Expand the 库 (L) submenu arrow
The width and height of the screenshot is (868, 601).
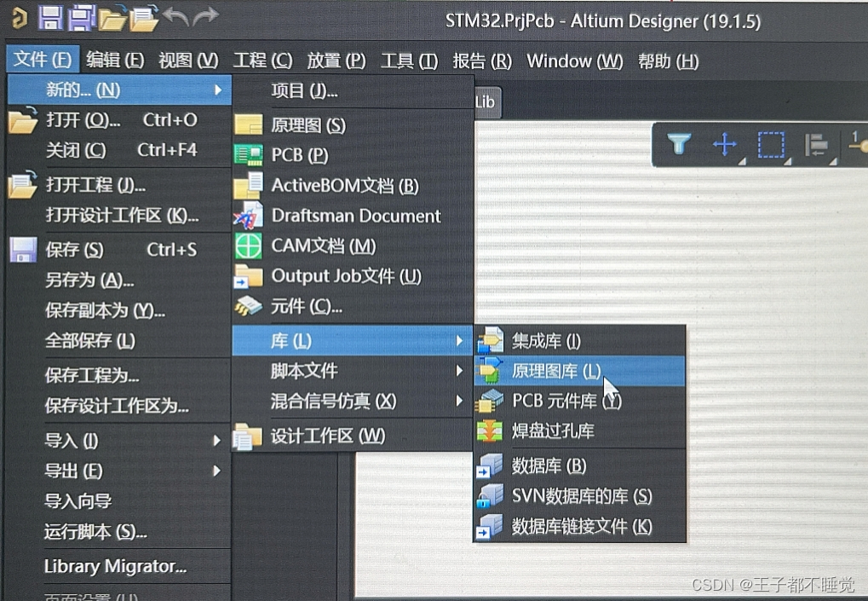tap(459, 341)
